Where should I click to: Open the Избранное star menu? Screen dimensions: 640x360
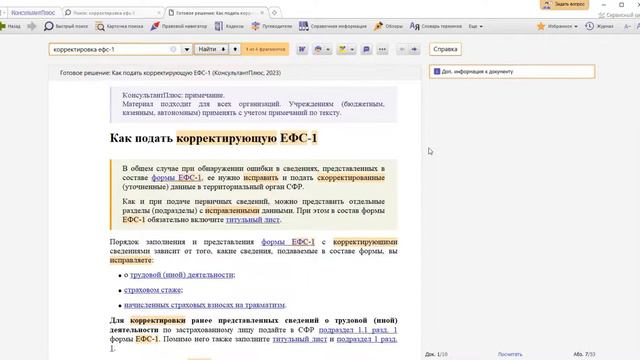pos(557,26)
